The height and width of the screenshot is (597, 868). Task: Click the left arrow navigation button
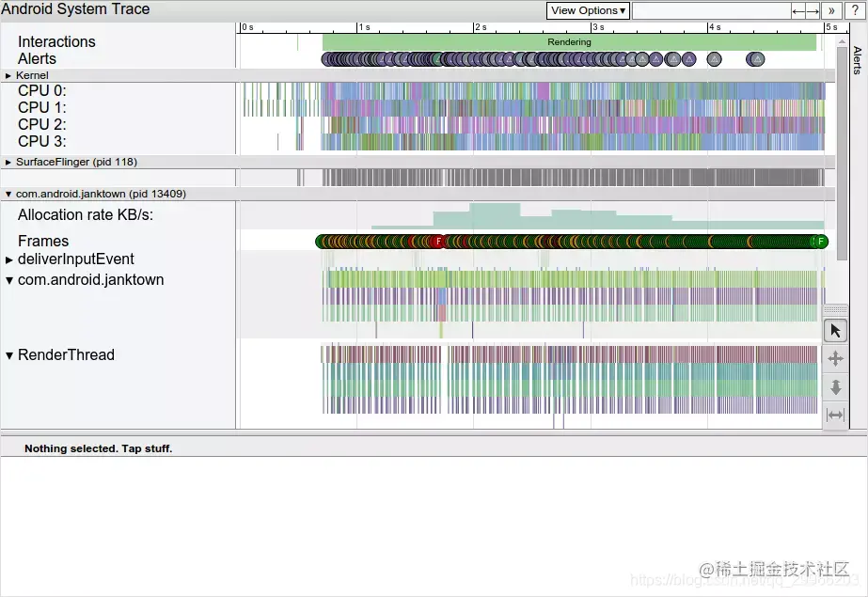798,10
